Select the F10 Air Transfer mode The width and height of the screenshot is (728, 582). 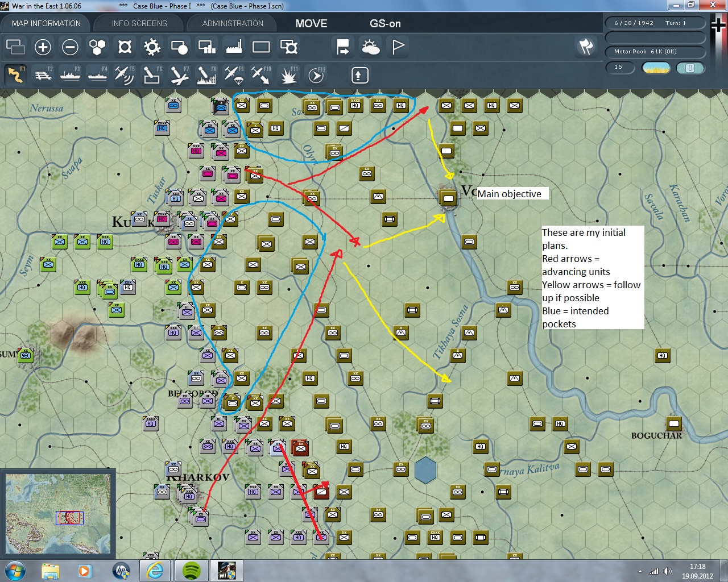click(261, 75)
